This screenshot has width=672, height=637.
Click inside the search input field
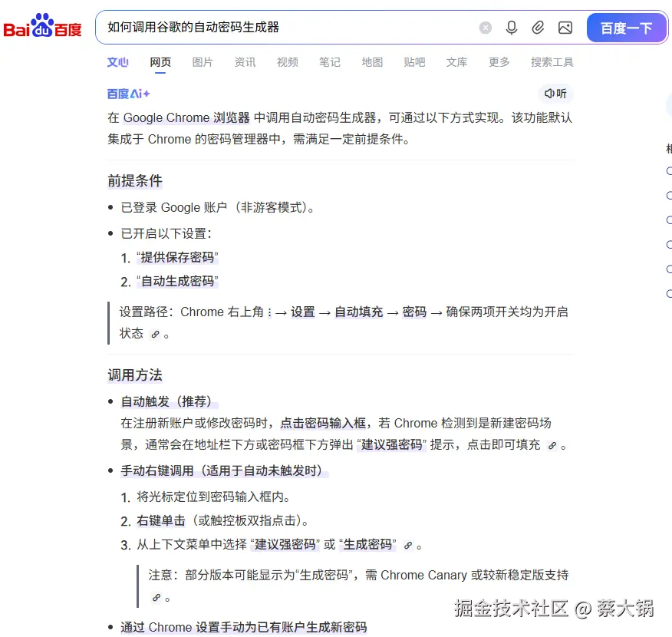[x=287, y=28]
